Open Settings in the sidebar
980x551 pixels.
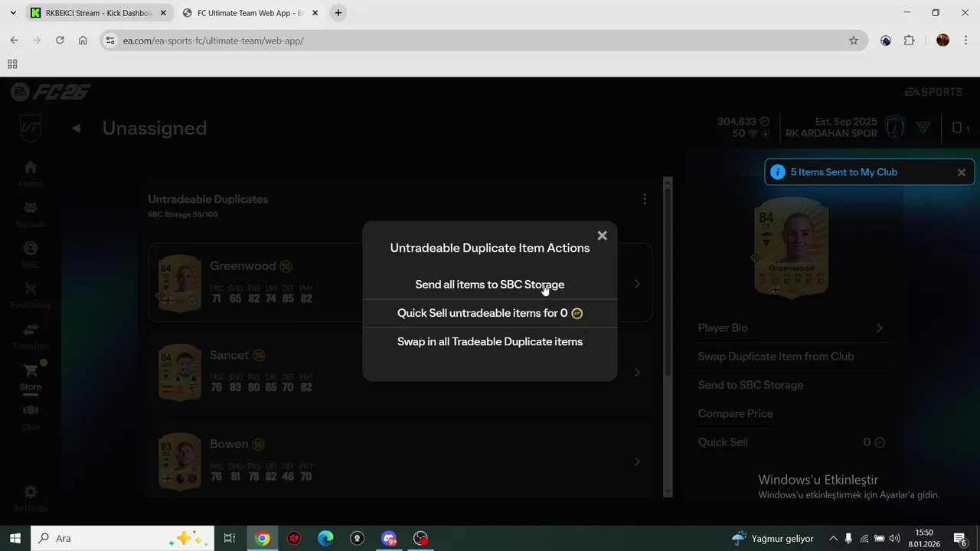click(x=31, y=498)
